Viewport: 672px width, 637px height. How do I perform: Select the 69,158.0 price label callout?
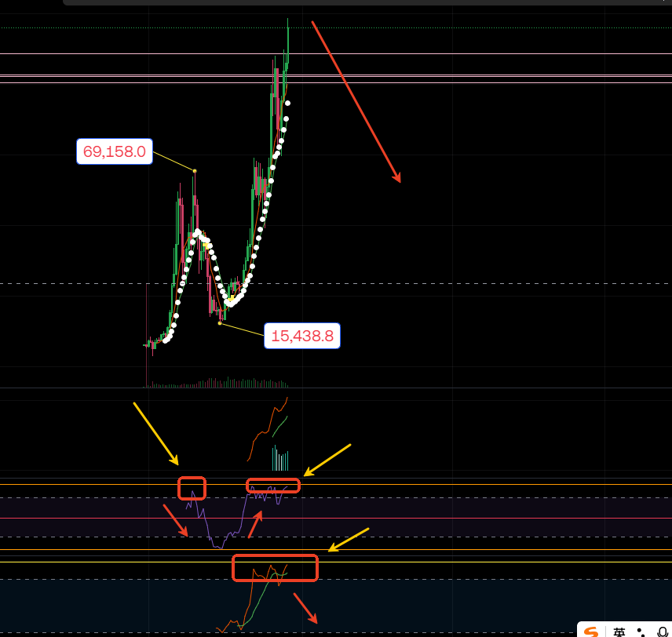point(115,151)
